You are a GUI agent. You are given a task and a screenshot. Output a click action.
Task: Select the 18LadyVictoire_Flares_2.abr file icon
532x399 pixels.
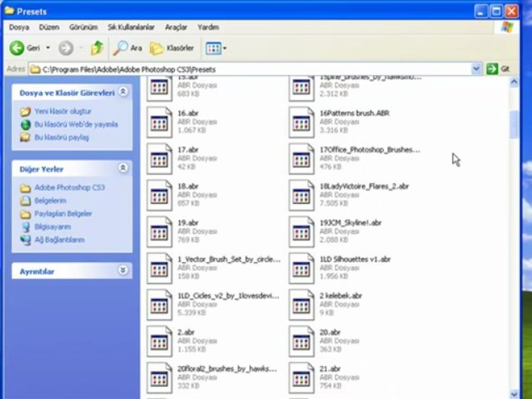click(301, 196)
